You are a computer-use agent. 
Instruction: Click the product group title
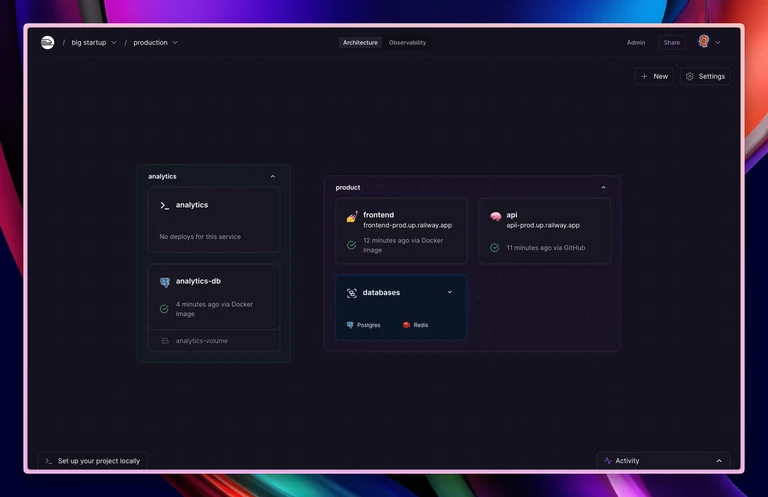click(x=348, y=188)
